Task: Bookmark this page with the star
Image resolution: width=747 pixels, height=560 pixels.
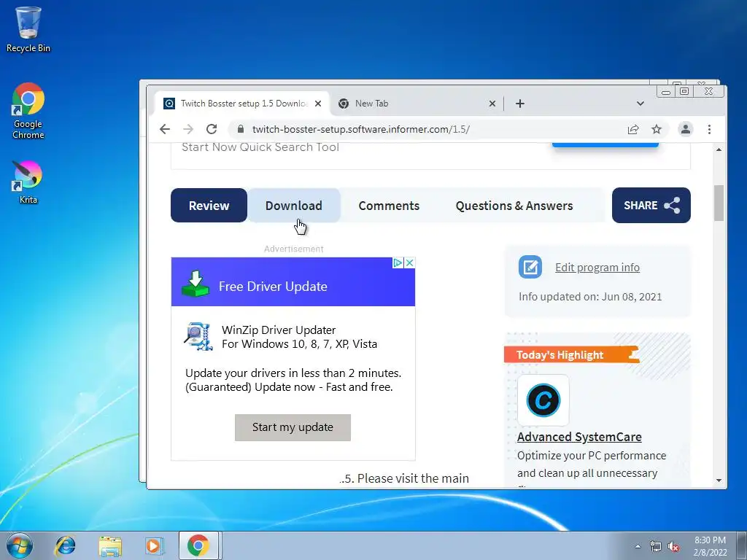Action: pyautogui.click(x=657, y=129)
